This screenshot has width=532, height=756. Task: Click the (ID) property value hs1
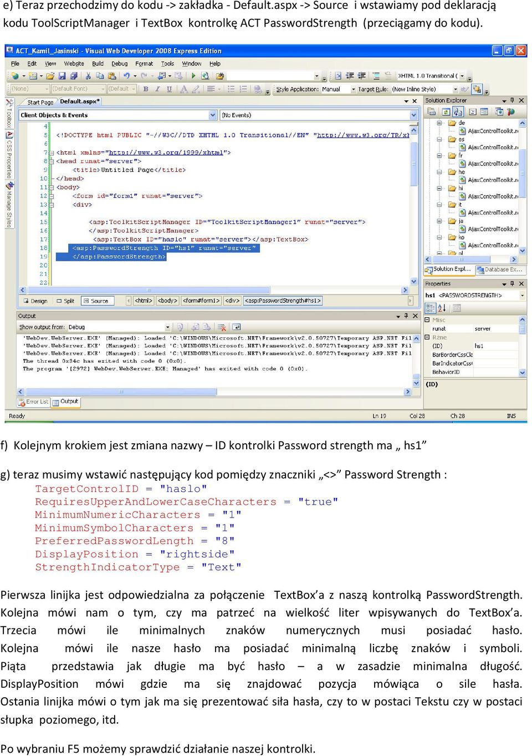pyautogui.click(x=496, y=346)
